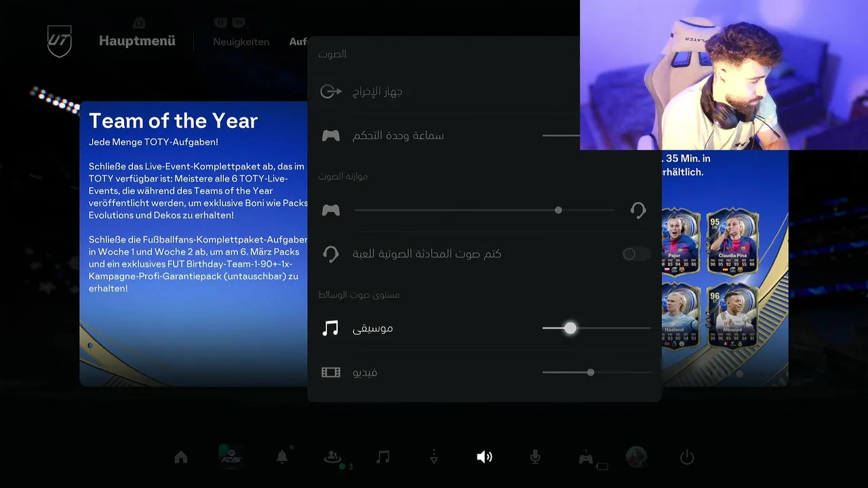Screen dimensions: 868x488
Task: Click the music note icon beside موسيقى
Action: [330, 329]
